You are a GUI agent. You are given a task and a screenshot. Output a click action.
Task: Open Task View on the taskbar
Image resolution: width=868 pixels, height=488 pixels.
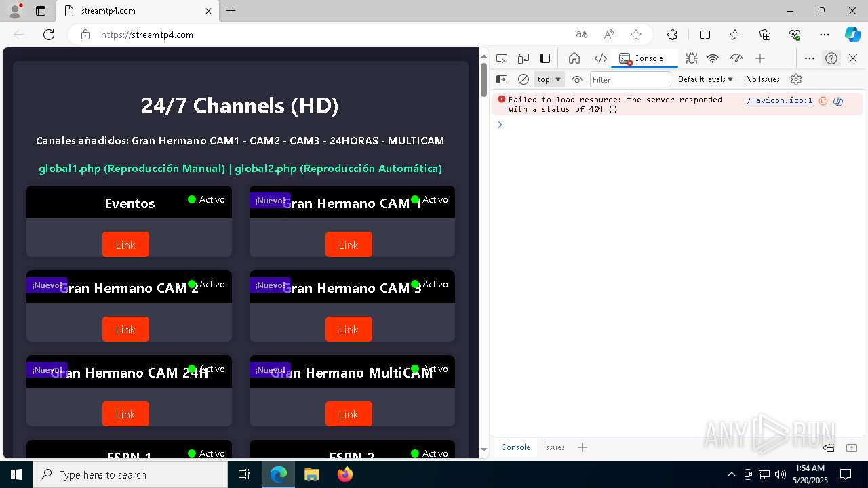[245, 474]
